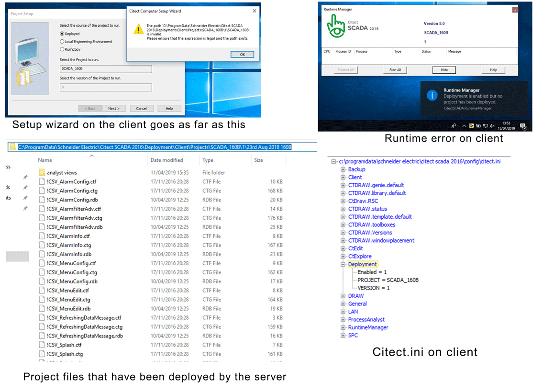Select file !CSV_AlarmConfig.ctf
The image size is (554, 392).
point(71,182)
